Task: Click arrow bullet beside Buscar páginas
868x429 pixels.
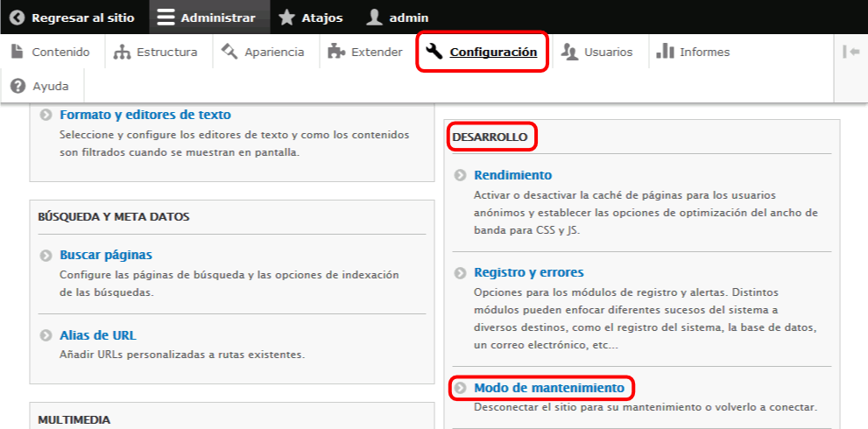Action: 46,256
